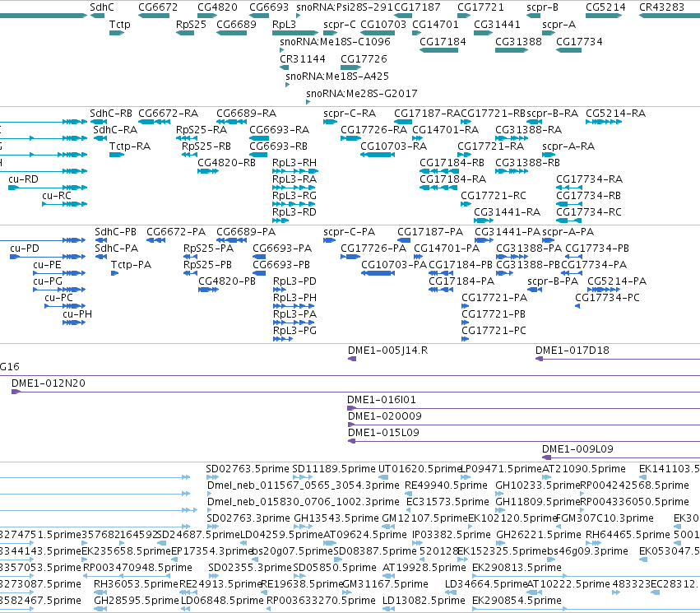The width and height of the screenshot is (700, 613).
Task: Select the RpL3 gene label
Action: 285,25
